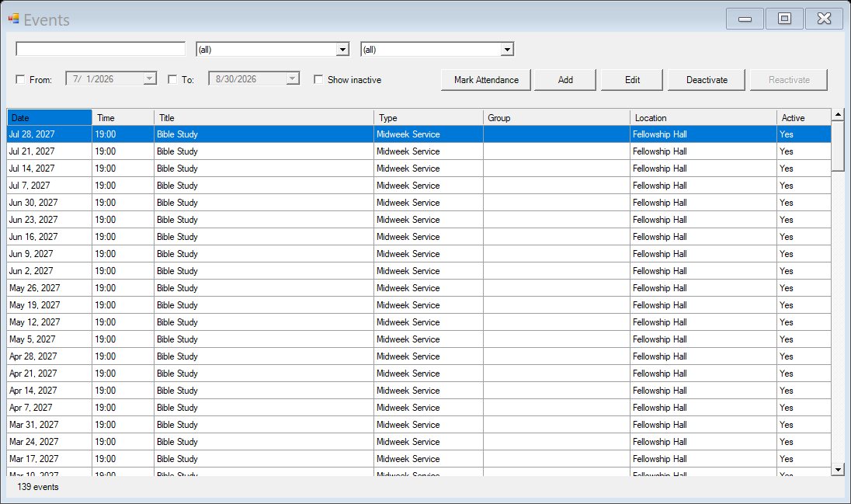Click the Events app icon in title bar
The height and width of the screenshot is (504, 851).
click(x=13, y=19)
